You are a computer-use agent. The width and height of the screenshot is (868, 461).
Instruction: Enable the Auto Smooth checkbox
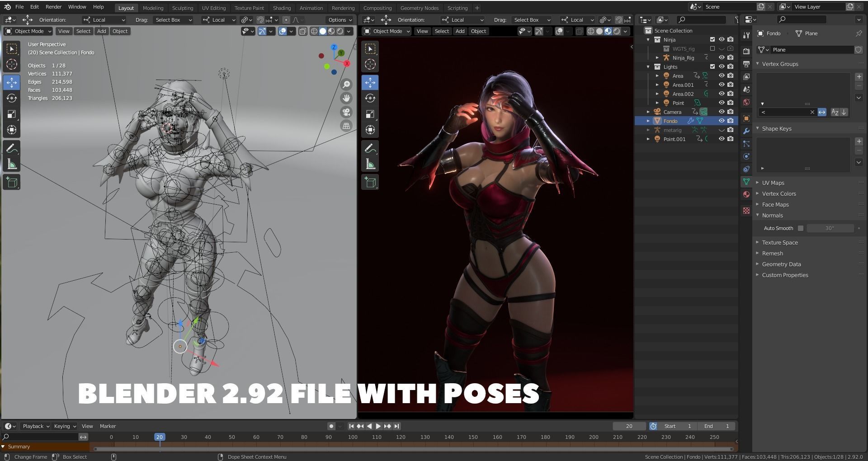click(x=801, y=228)
